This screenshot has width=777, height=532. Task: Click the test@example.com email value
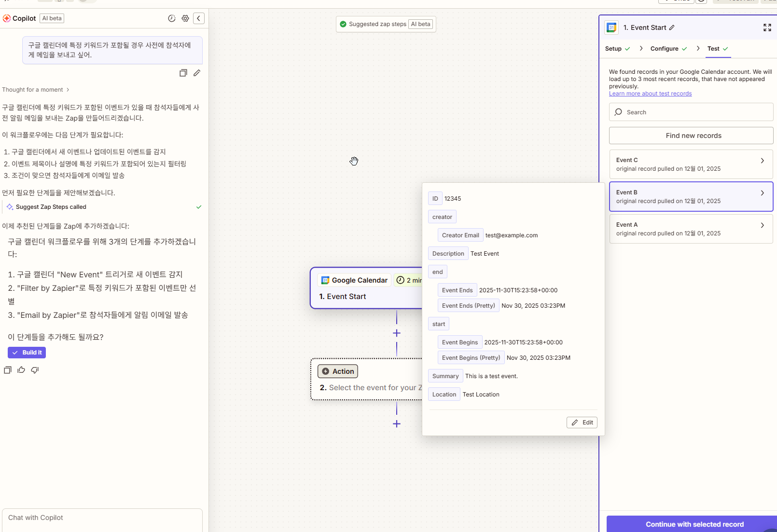point(512,235)
